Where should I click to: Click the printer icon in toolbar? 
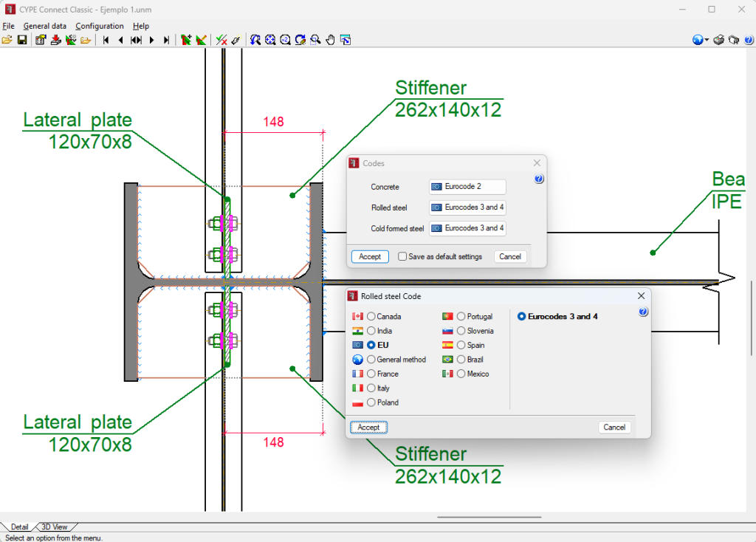[x=719, y=40]
